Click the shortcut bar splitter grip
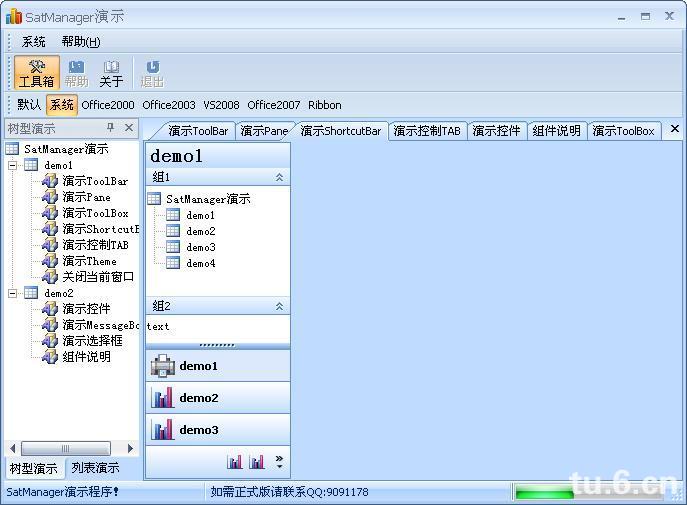Screen dimensions: 687x505 click(x=217, y=346)
